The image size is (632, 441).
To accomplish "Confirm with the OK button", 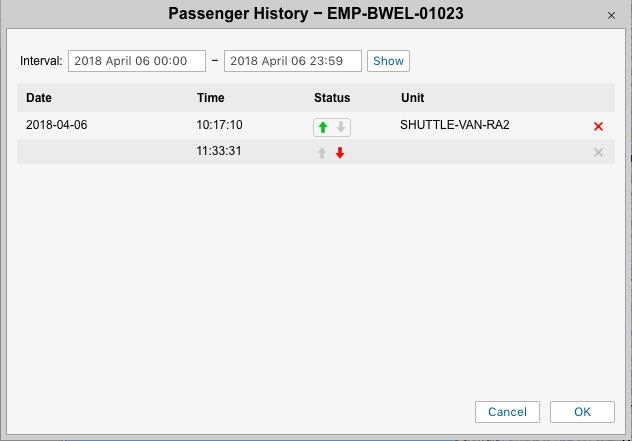I will click(x=582, y=412).
